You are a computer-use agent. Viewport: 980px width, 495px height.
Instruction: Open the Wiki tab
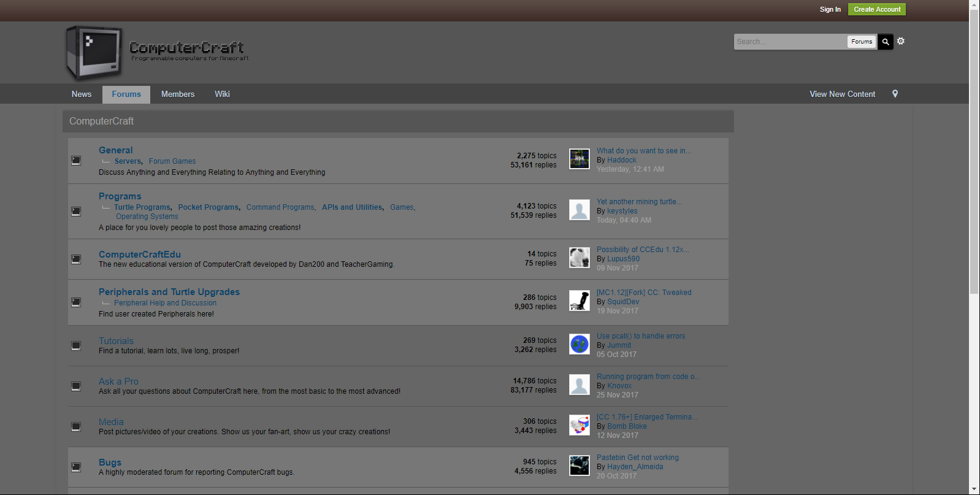point(222,94)
